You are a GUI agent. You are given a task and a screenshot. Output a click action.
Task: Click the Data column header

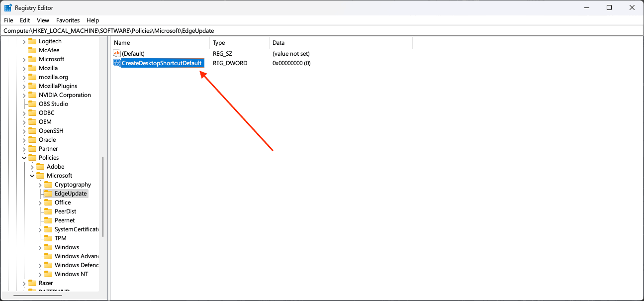[341, 43]
